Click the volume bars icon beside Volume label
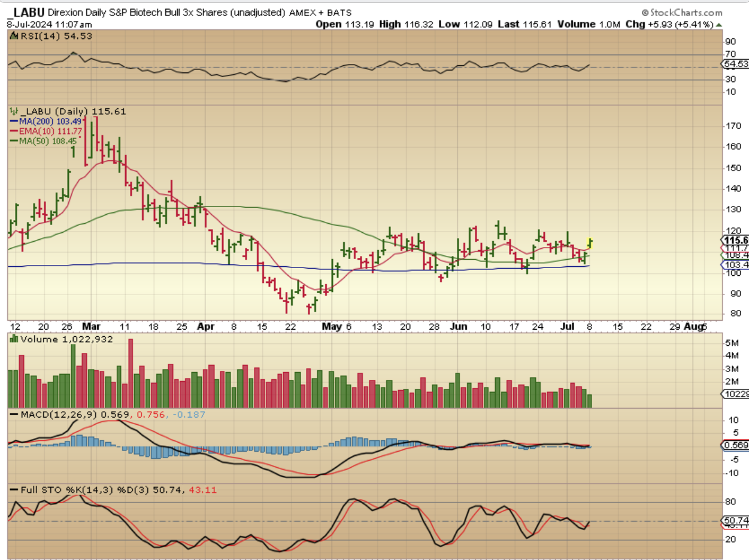The height and width of the screenshot is (560, 749). point(13,339)
